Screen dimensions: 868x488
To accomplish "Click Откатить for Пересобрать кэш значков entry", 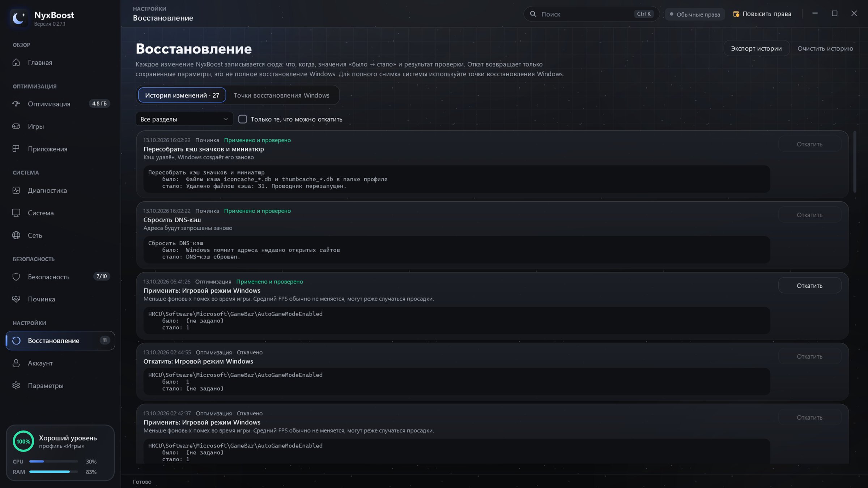I will click(809, 144).
